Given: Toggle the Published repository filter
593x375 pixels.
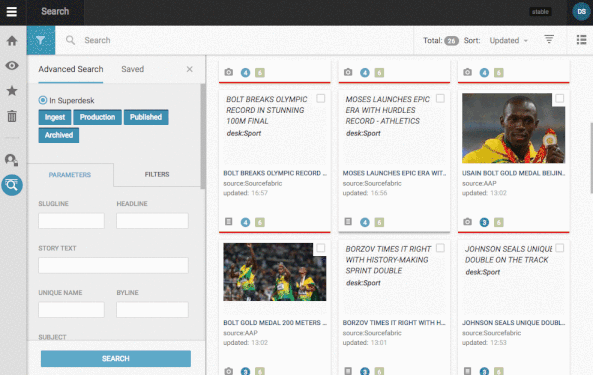Looking at the screenshot, I should (146, 117).
